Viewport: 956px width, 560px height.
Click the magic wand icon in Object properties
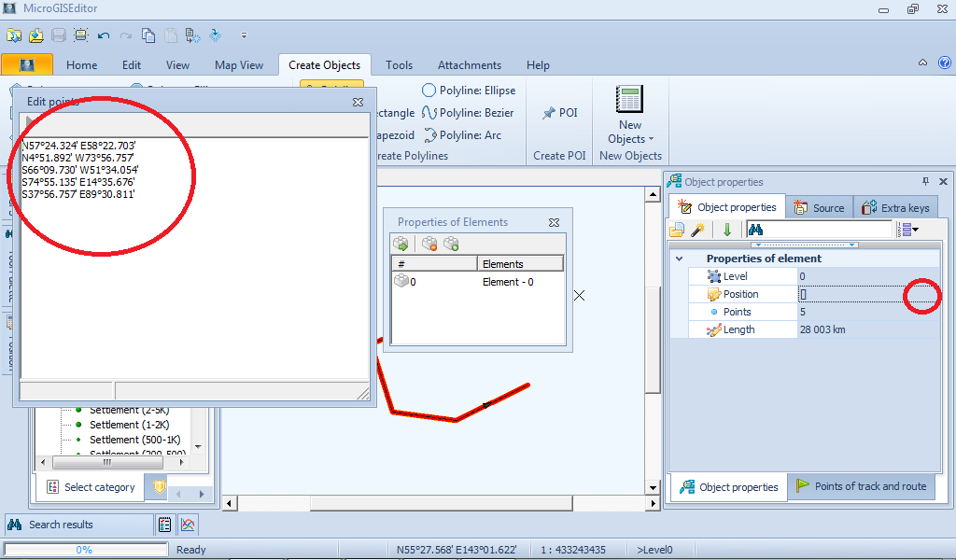697,230
